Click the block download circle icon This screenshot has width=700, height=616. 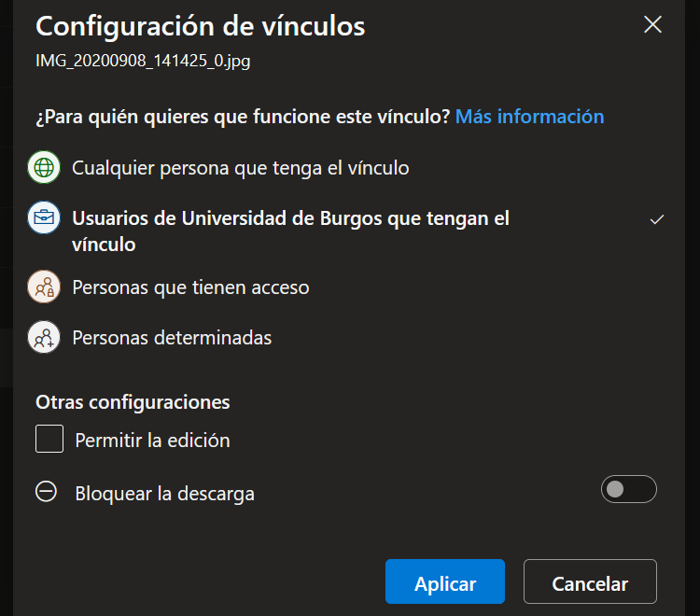pyautogui.click(x=46, y=492)
